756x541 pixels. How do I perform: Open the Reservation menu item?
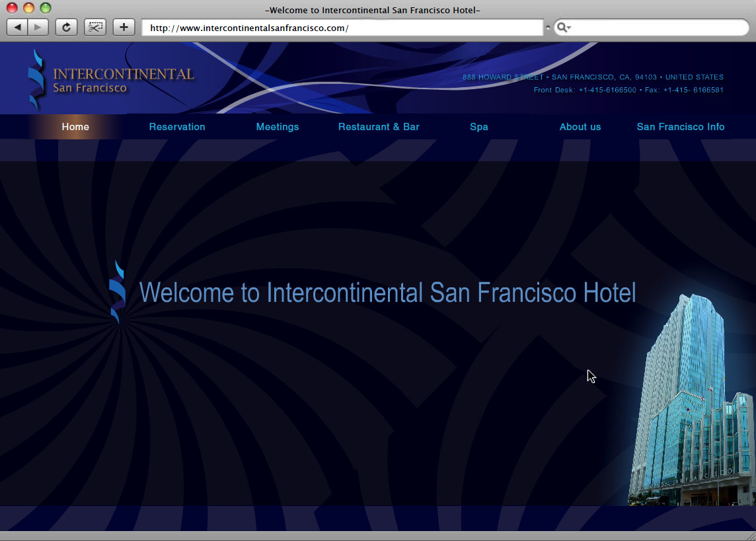point(177,127)
